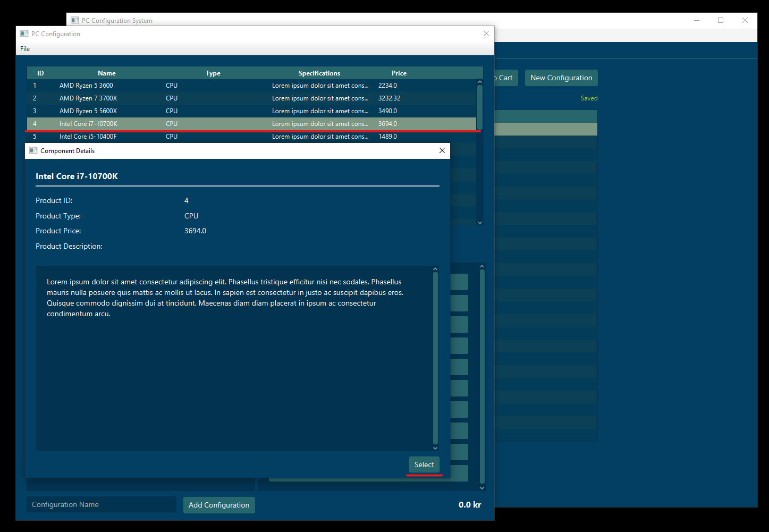Sort by the ID column header
Screen dimensions: 769x532
pyautogui.click(x=40, y=73)
